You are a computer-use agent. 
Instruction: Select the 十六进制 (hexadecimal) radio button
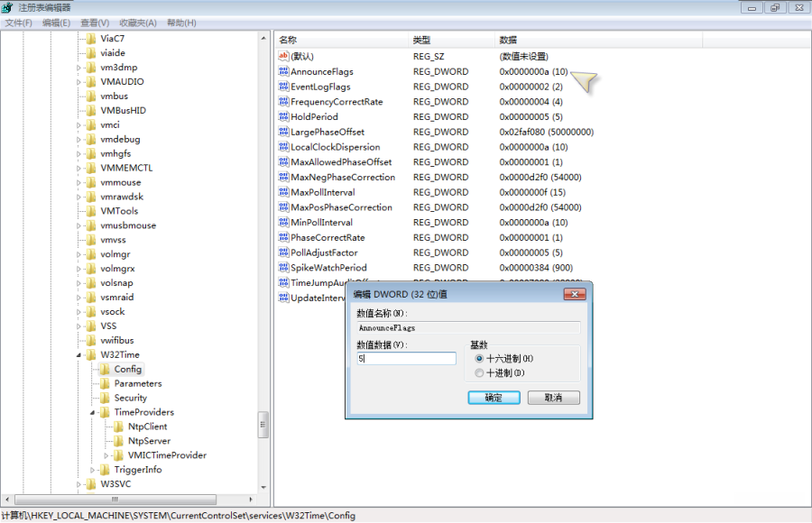point(479,359)
